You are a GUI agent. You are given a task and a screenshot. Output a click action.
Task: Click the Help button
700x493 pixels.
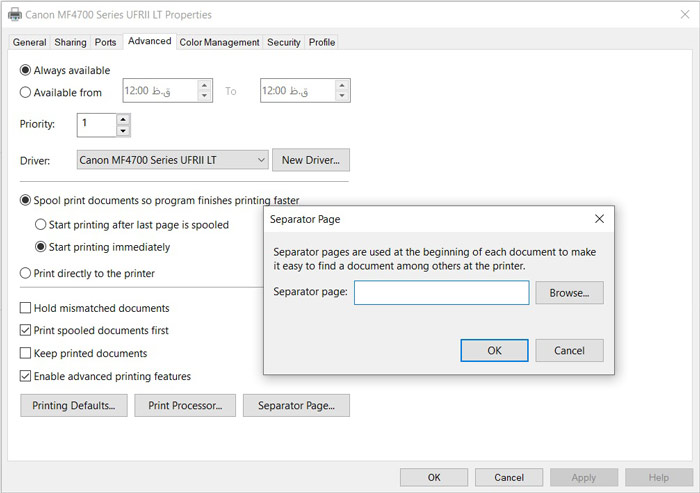pos(659,477)
